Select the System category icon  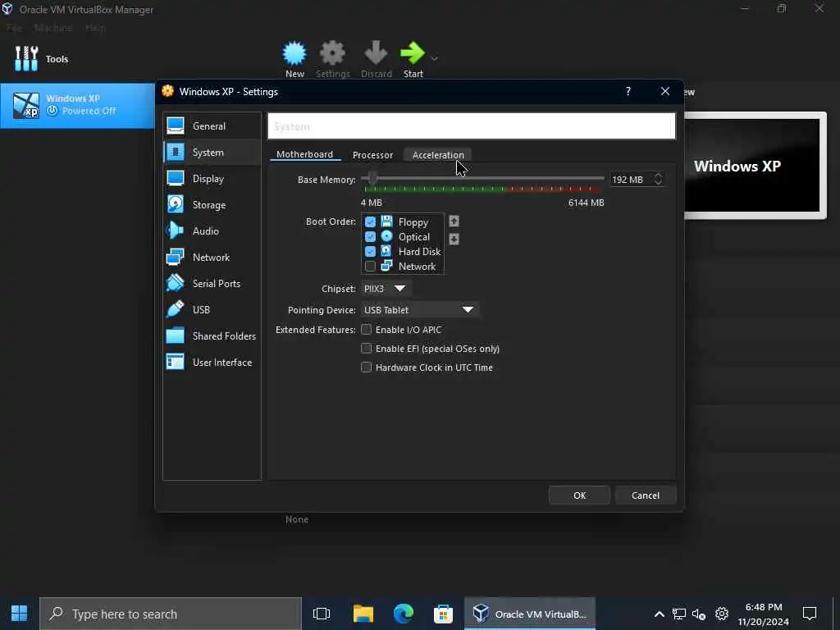pyautogui.click(x=176, y=152)
